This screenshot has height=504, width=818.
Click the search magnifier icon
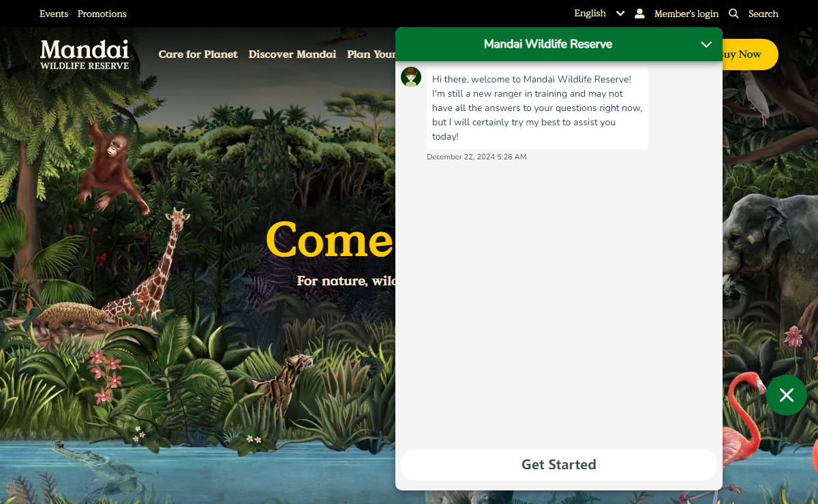click(733, 14)
